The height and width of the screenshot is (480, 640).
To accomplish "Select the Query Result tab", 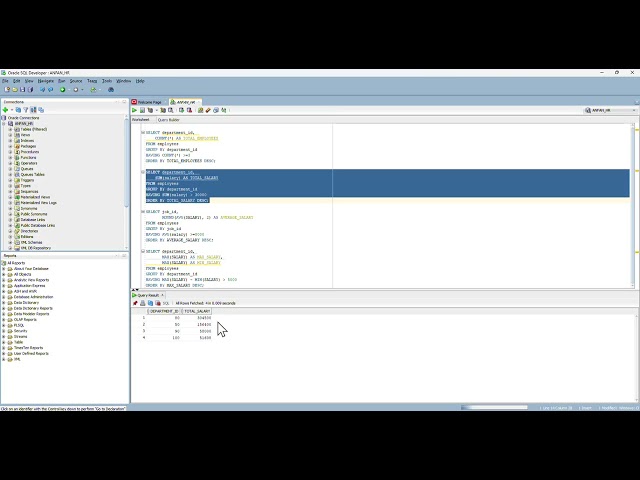I will (x=148, y=295).
